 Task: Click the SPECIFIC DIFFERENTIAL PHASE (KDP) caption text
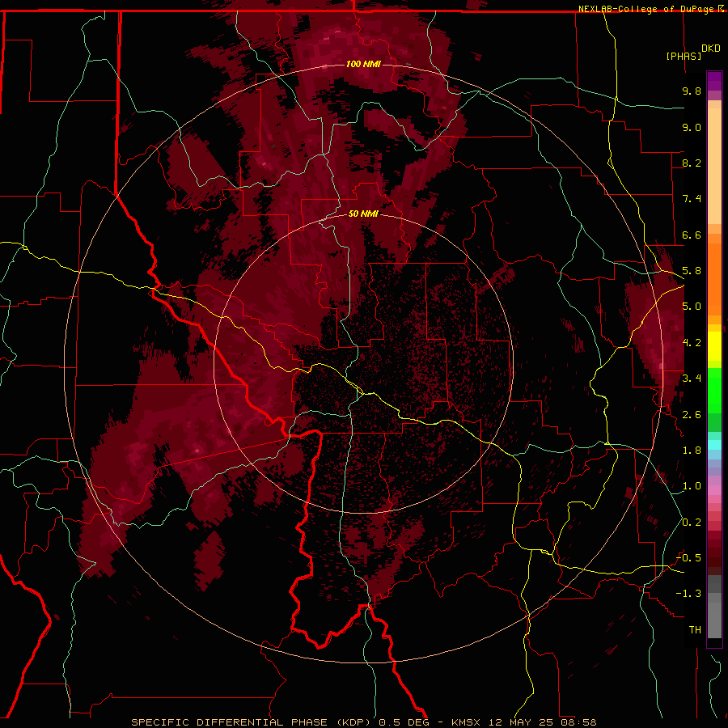[252, 722]
